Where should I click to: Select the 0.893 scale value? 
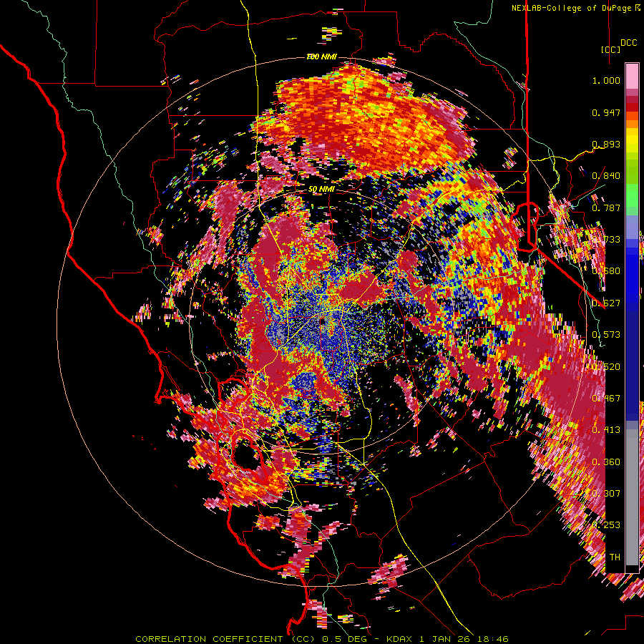click(x=606, y=144)
